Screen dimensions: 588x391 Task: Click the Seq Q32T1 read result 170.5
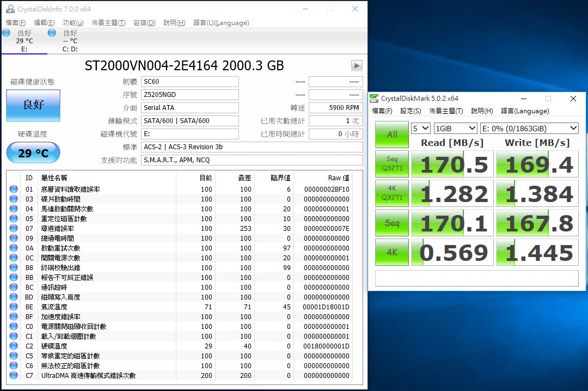pyautogui.click(x=452, y=164)
